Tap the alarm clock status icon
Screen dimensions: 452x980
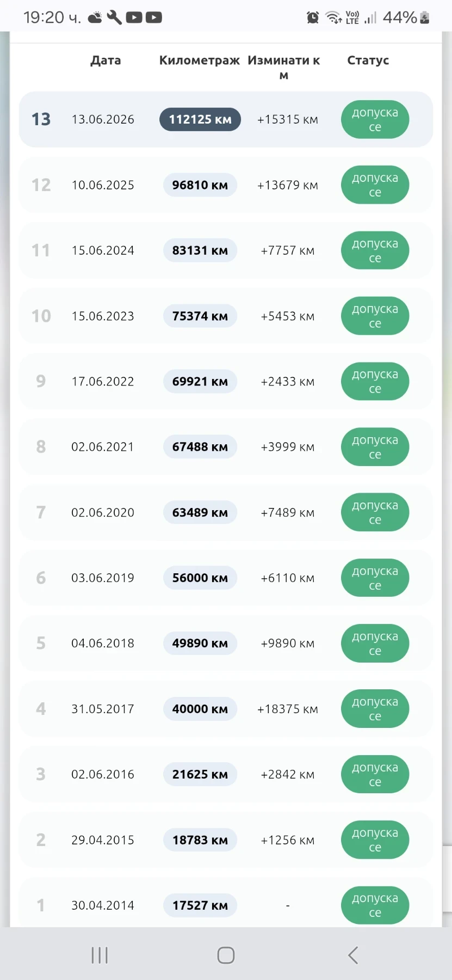click(313, 17)
